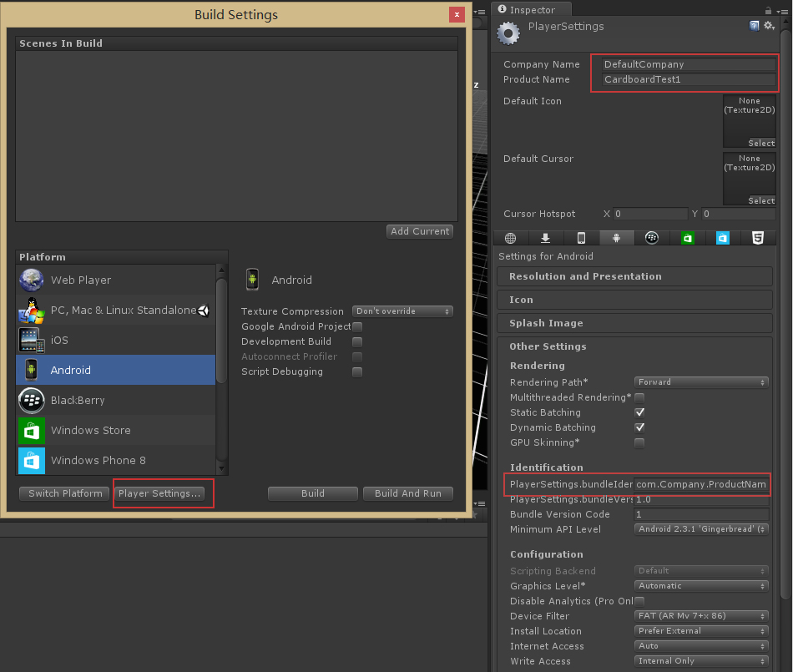Open Texture Compression dropdown
The height and width of the screenshot is (672, 793).
click(402, 311)
